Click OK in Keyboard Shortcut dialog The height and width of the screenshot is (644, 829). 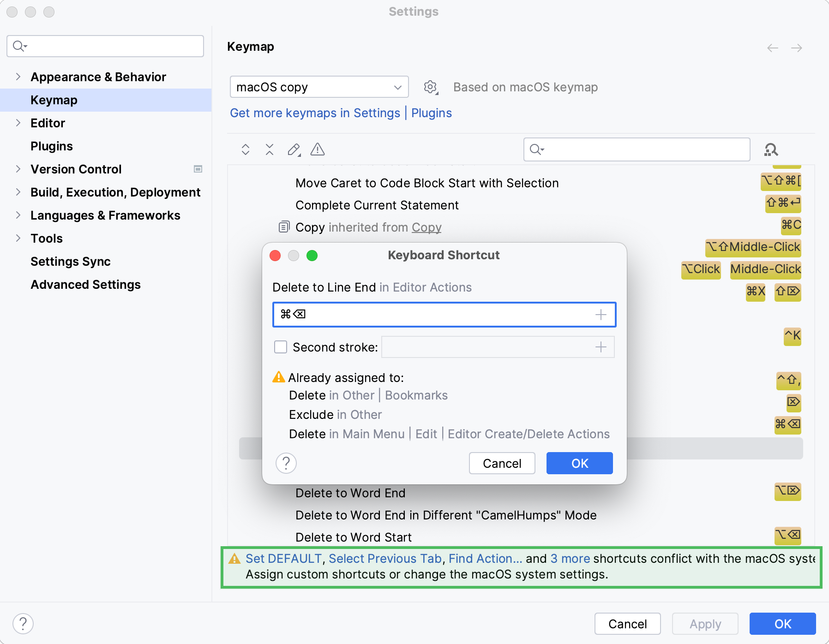tap(580, 463)
